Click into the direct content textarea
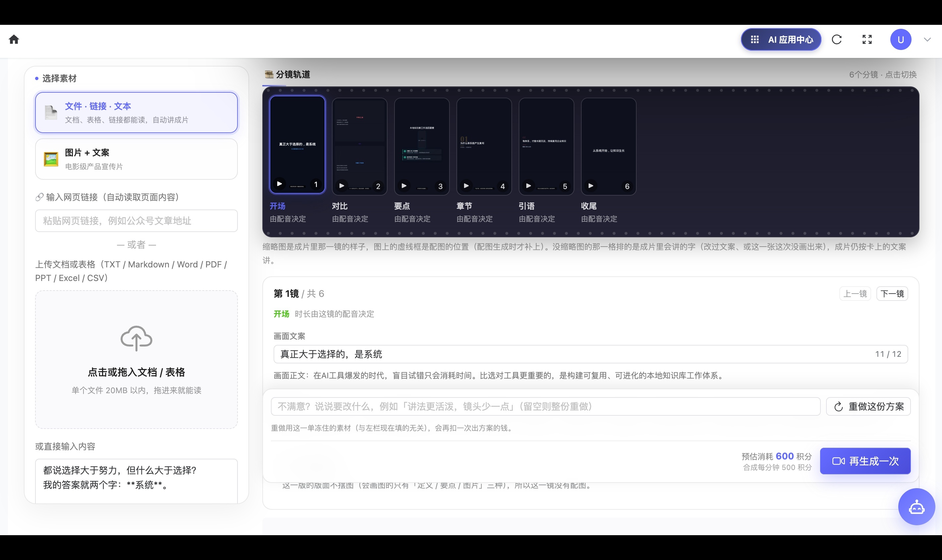The image size is (942, 560). click(x=136, y=481)
